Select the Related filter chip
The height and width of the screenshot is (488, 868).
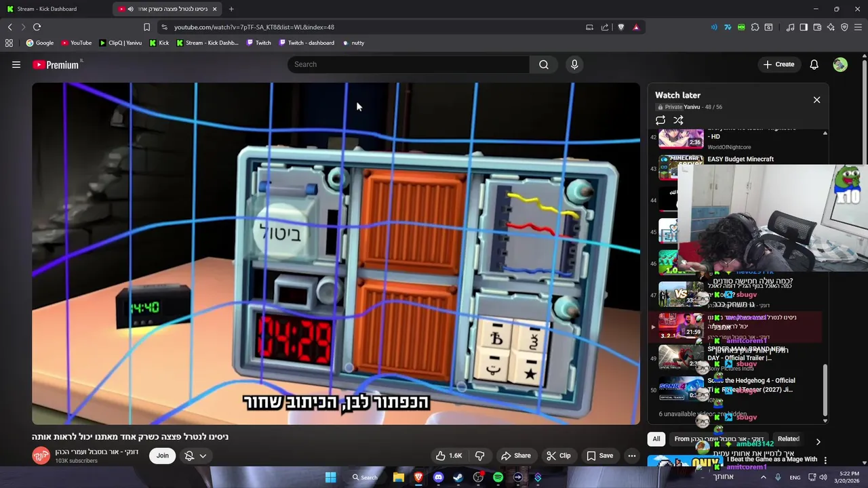[x=788, y=439]
